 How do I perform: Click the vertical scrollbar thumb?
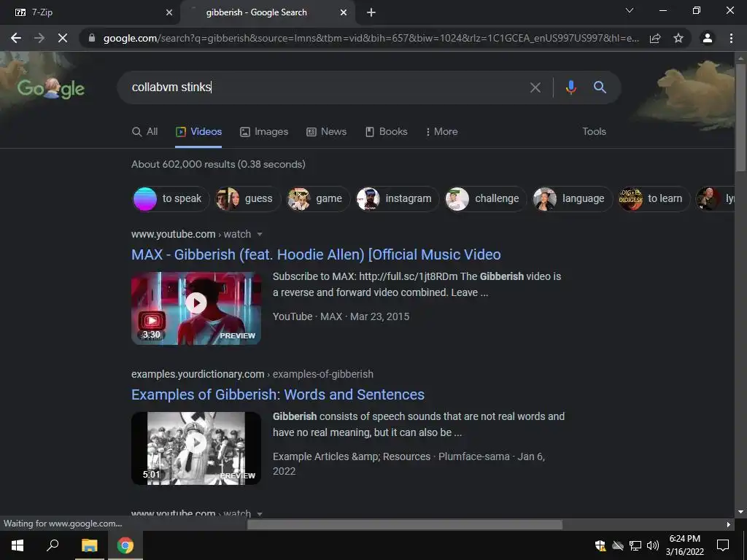pyautogui.click(x=740, y=117)
